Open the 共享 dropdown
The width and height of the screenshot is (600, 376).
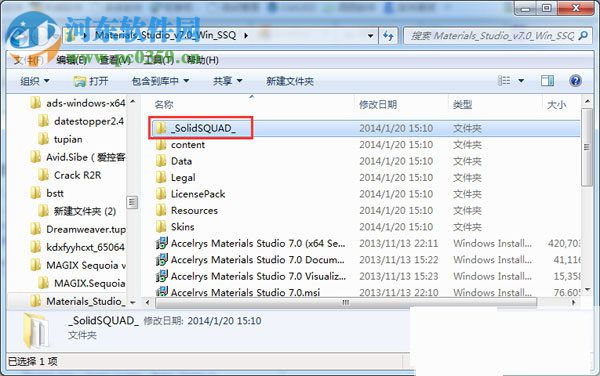click(x=228, y=81)
